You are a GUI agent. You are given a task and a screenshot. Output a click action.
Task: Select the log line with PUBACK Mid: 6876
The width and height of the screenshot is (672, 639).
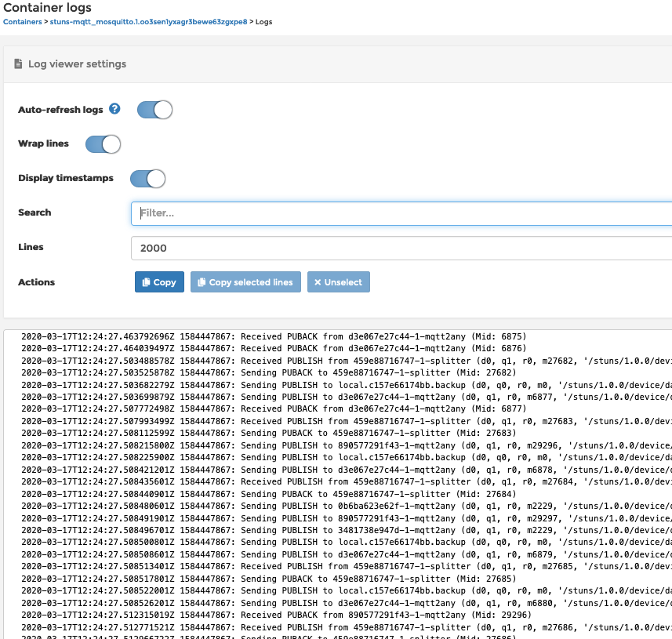[x=274, y=348]
